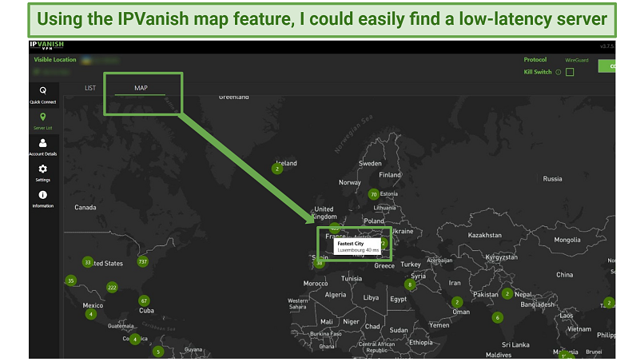
Task: Click the Mongolia label on map
Action: [567, 240]
